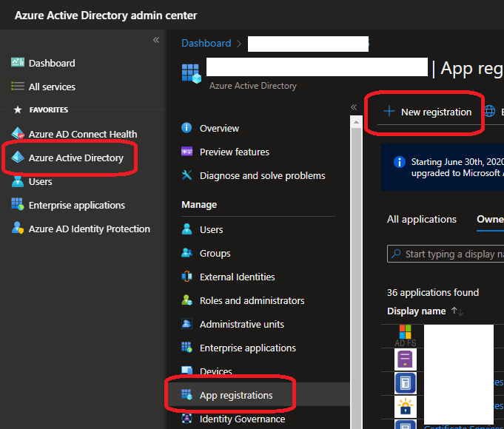Open Diagnose and solve problems wrench icon

pos(187,175)
